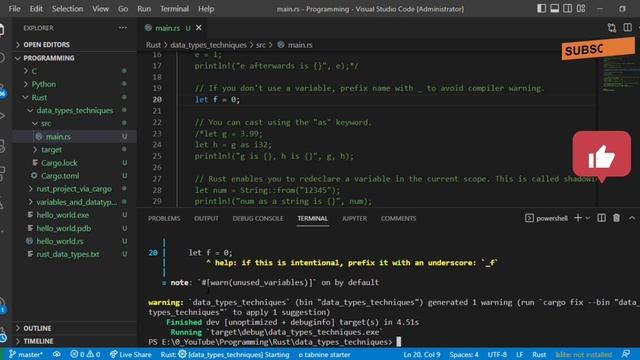
Task: Select Rust language mode indicator
Action: click(x=539, y=355)
